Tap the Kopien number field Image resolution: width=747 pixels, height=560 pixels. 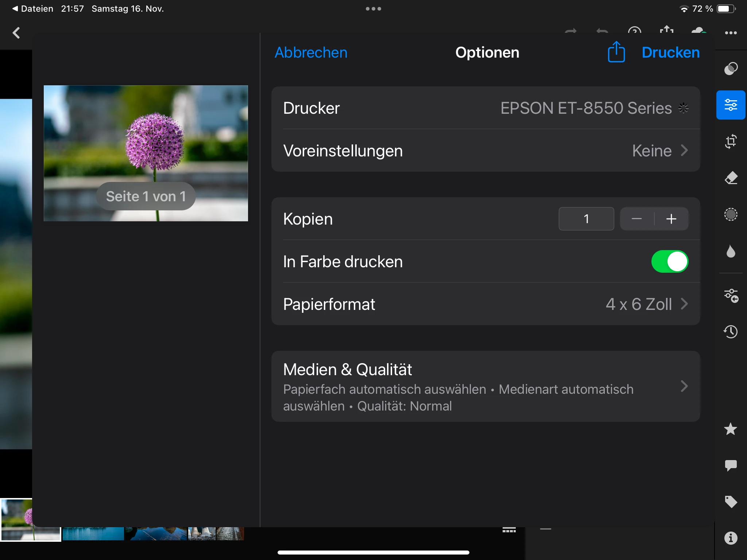click(x=586, y=219)
